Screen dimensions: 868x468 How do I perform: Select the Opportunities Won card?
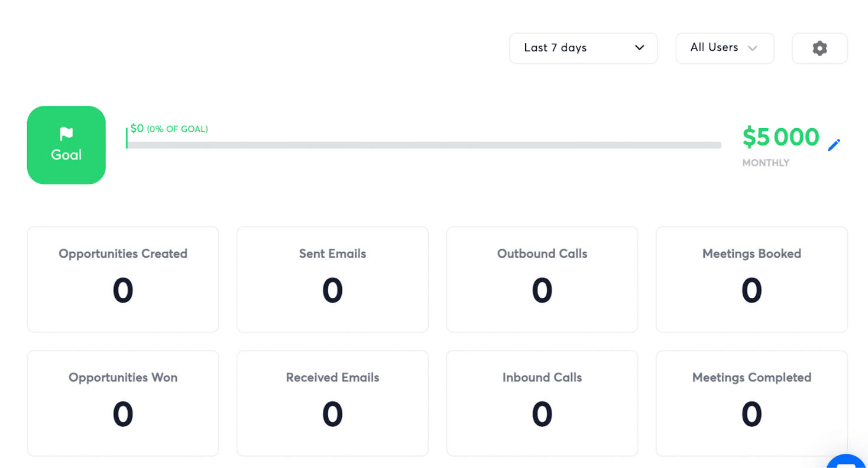point(123,404)
